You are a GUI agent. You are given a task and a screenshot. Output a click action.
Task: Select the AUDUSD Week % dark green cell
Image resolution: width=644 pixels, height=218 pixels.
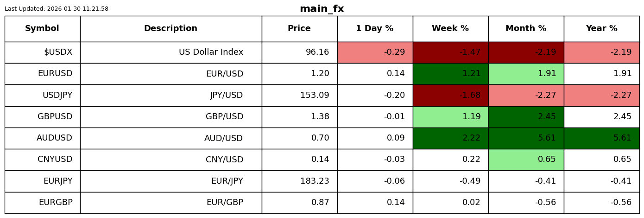(450, 138)
